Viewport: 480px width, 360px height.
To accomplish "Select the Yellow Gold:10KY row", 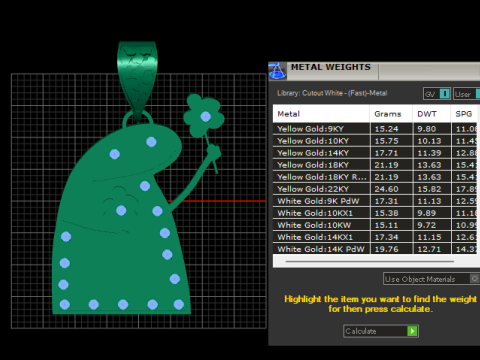I will [375, 141].
